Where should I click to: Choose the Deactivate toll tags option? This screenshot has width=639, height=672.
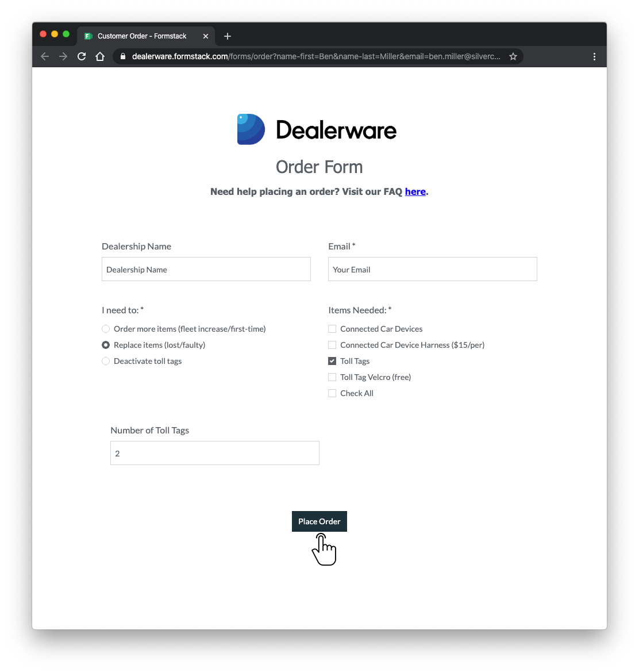(106, 361)
